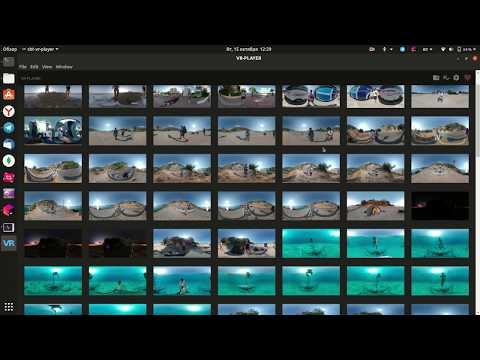Viewport: 480px width, 360px height.
Task: Open Files from the Ubuntu dock
Action: (x=9, y=78)
